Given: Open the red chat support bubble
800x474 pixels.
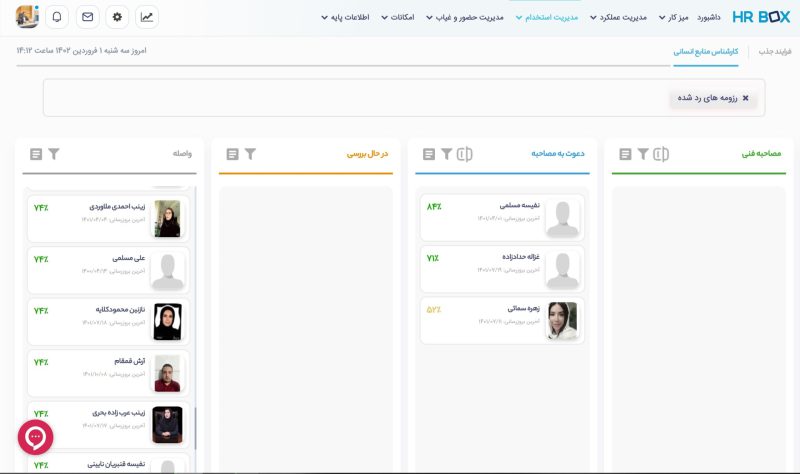Looking at the screenshot, I should point(35,437).
